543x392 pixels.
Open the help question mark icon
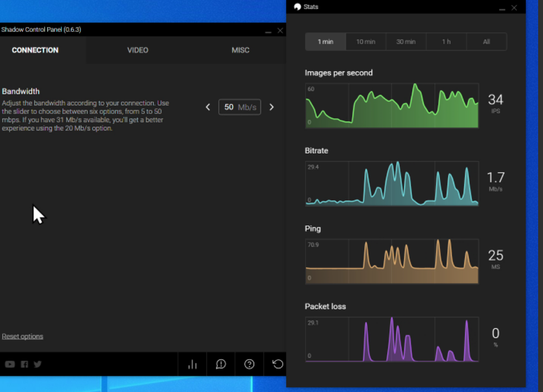click(249, 364)
